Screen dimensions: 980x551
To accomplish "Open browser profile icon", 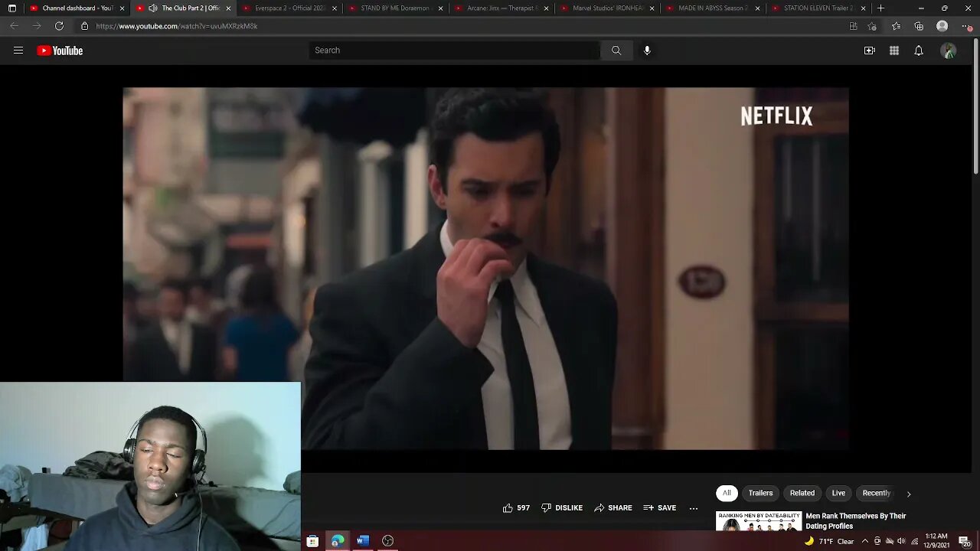I will [x=942, y=26].
